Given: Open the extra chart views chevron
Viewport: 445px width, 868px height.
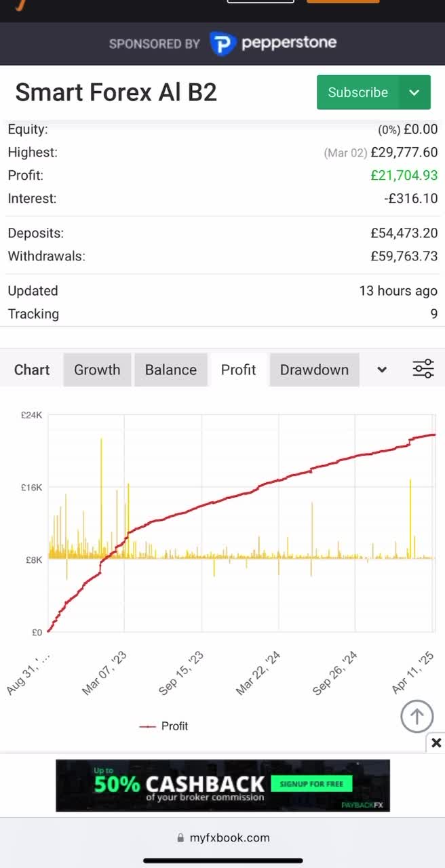Looking at the screenshot, I should [x=381, y=370].
